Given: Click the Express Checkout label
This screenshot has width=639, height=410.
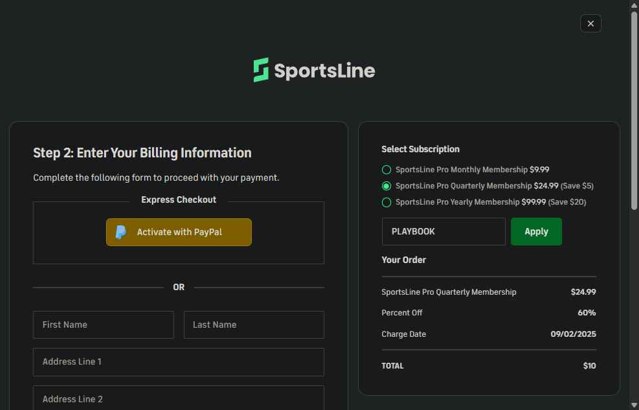Looking at the screenshot, I should [178, 200].
